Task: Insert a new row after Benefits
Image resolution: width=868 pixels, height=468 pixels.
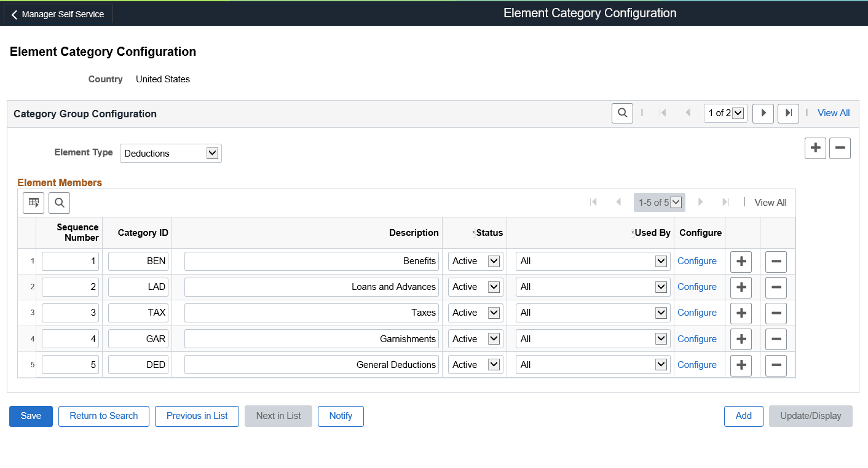Action: click(741, 261)
